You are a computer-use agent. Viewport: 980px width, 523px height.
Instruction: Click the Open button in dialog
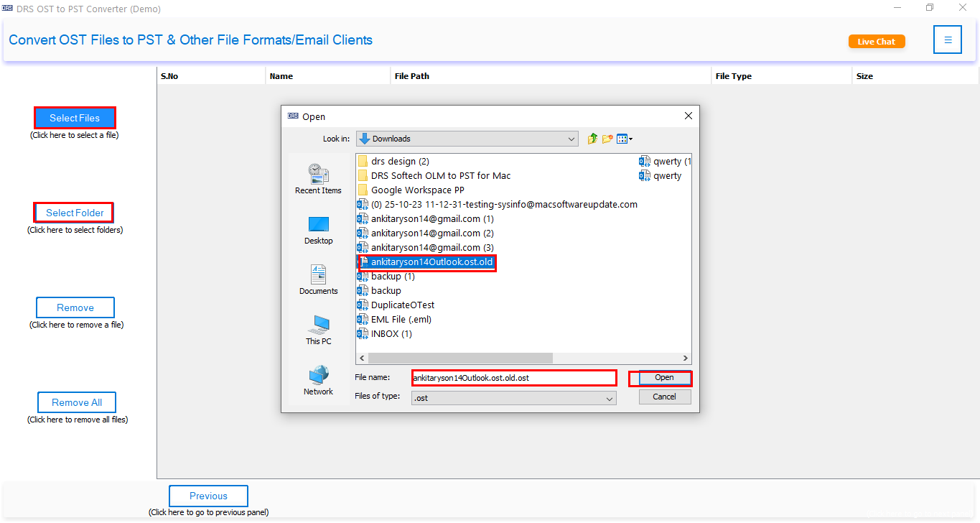coord(664,377)
